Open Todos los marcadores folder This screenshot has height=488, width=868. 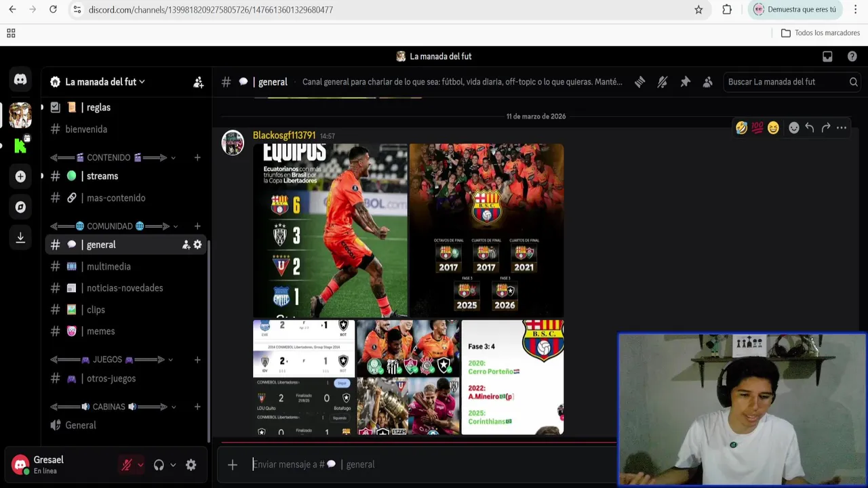tap(821, 33)
